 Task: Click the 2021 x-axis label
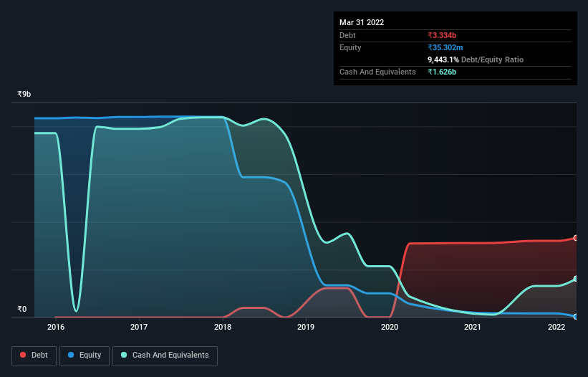pos(473,327)
